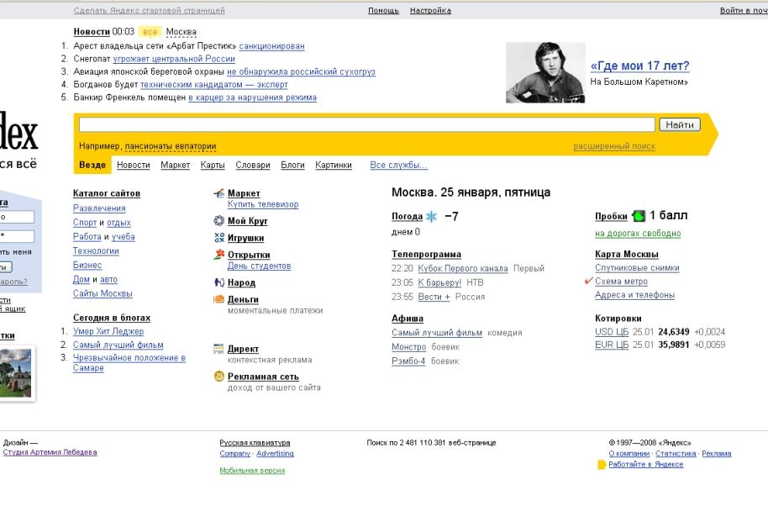768x532 pixels.
Task: Switch to the Новости search tab
Action: click(134, 165)
